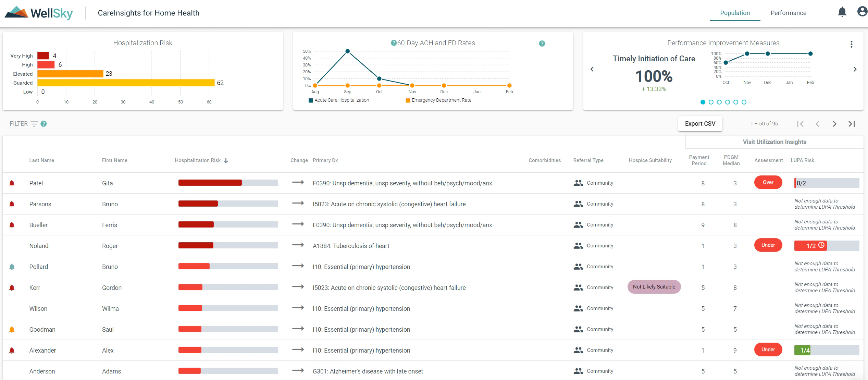Click the help icon on 60-Day ACH chart
Viewport: 868px width, 380px height.
coord(393,43)
